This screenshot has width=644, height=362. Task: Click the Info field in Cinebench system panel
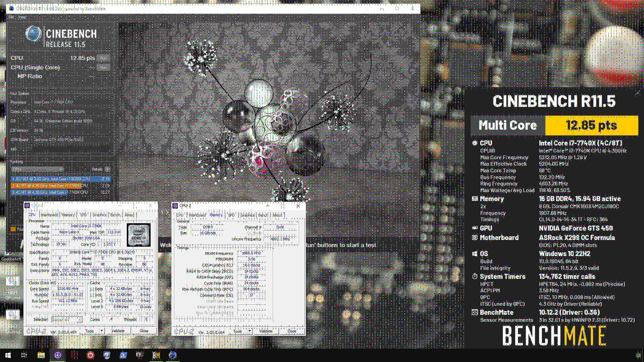72,149
